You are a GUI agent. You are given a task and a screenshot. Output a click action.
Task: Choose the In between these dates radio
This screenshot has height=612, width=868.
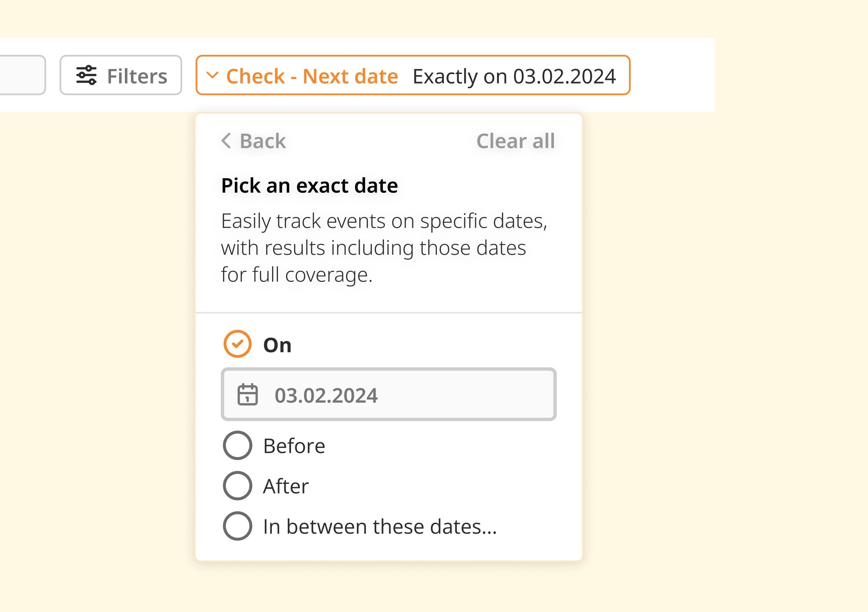click(x=237, y=526)
